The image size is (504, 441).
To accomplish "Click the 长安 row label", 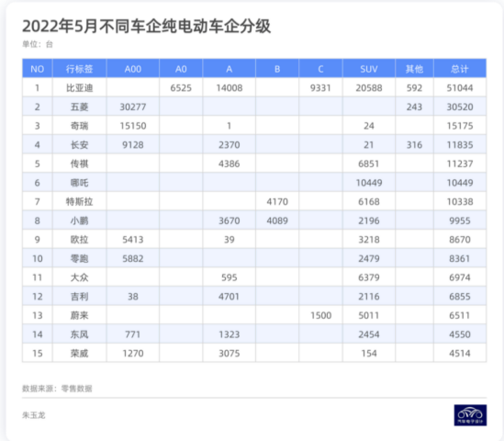I will 79,145.
